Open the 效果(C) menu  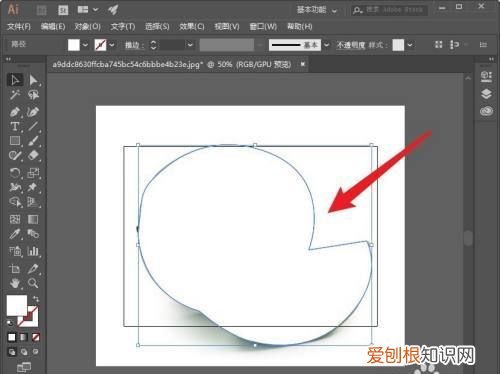[192, 27]
